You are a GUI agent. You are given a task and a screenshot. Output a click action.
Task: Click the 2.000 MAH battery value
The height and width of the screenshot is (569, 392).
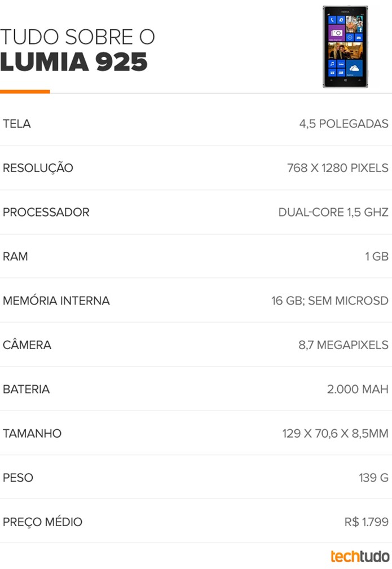point(358,389)
